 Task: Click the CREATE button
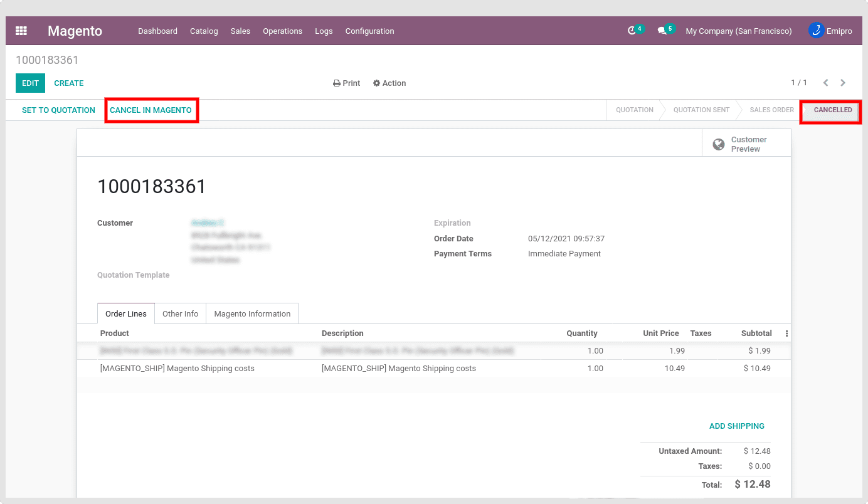pyautogui.click(x=69, y=83)
